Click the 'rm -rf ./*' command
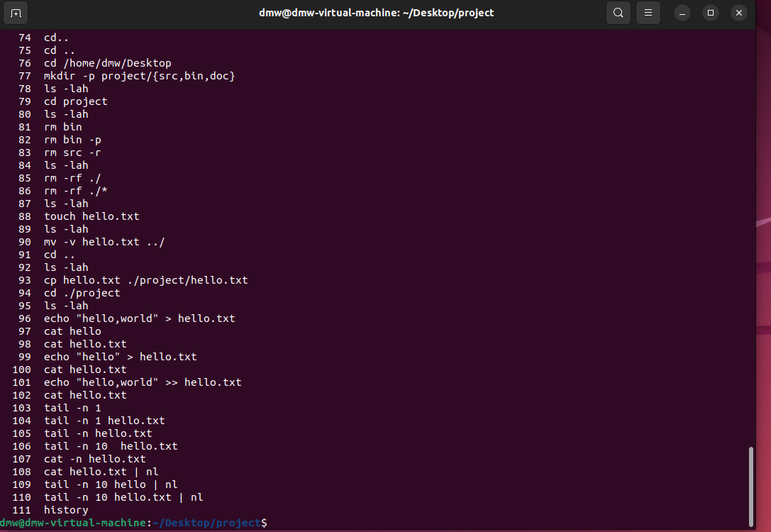 click(75, 191)
